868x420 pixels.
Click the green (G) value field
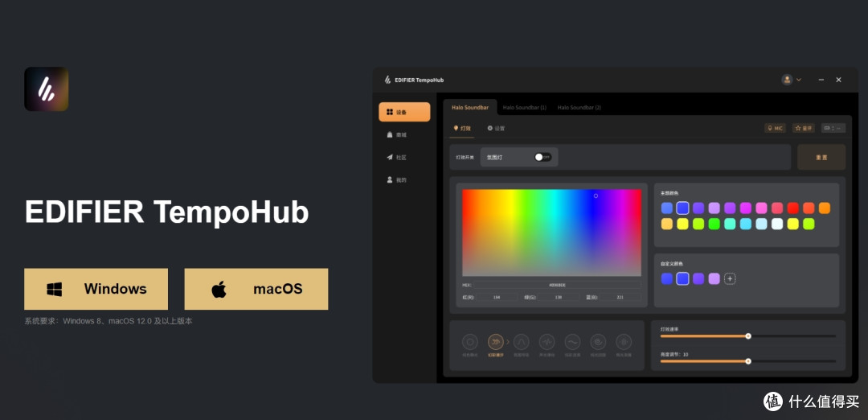point(559,298)
